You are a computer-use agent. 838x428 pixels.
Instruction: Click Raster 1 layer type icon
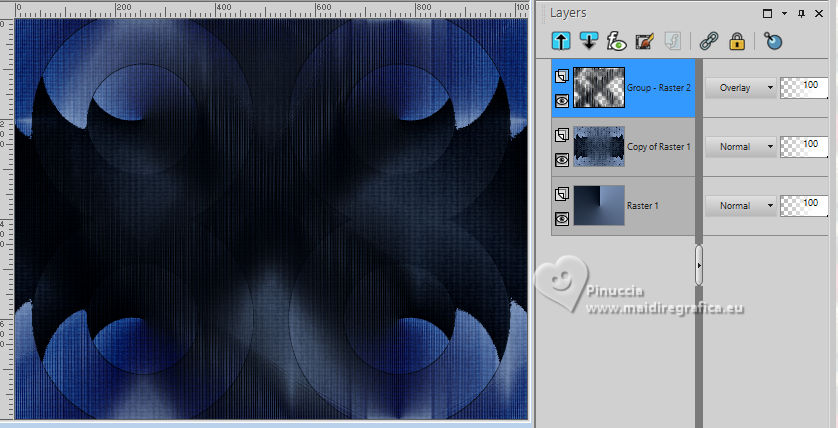[x=561, y=194]
